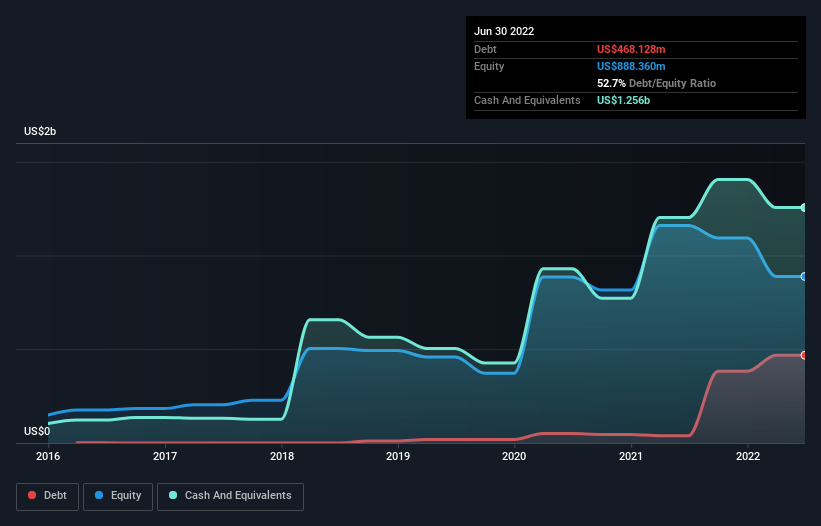821x526 pixels.
Task: Click the Equity label in tooltip
Action: point(489,66)
